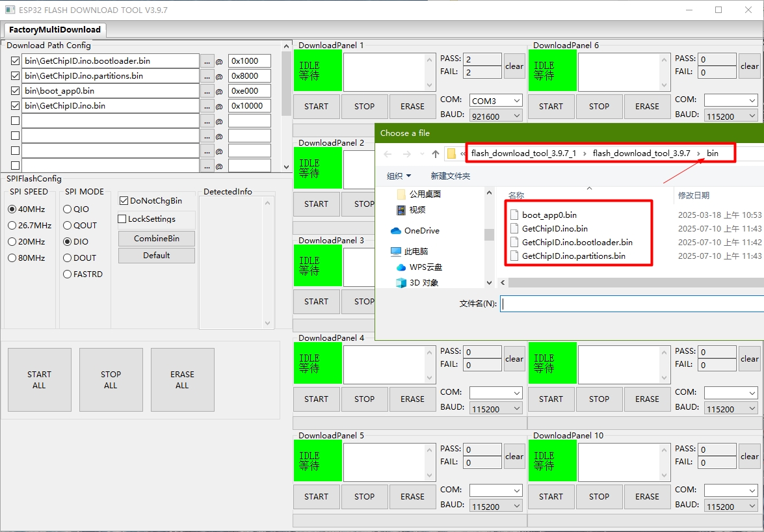Screen dimensions: 764x532
Task: Click IDLE status indicator of DownloadPanel 5
Action: coord(318,461)
